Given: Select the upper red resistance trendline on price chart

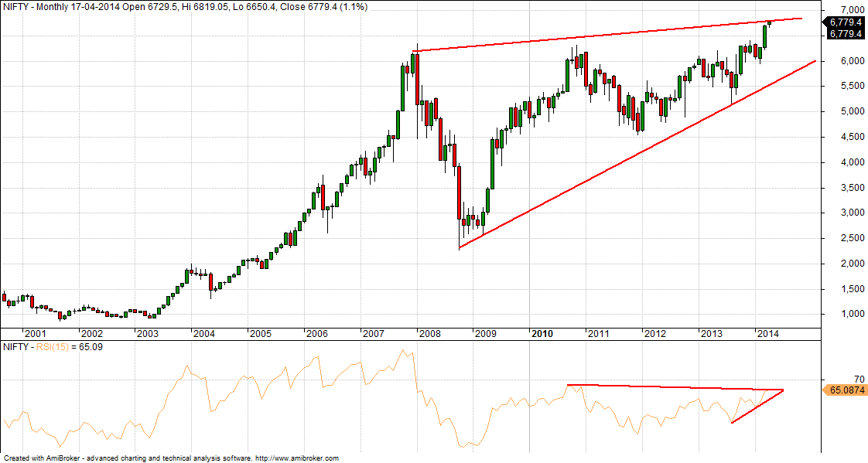Looking at the screenshot, I should tap(603, 36).
